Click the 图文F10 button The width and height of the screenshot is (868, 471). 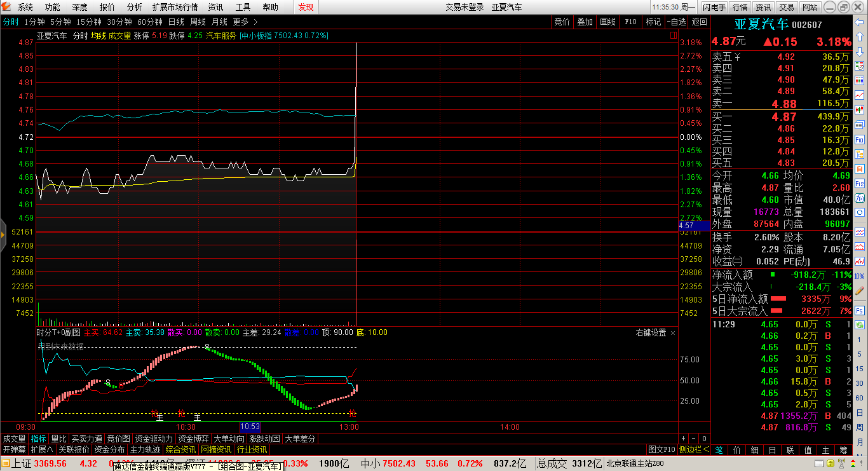pos(661,449)
